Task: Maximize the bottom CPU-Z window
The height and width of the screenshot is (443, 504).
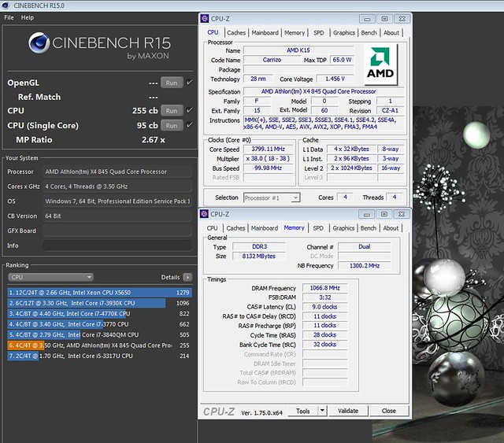Action: 384,214
